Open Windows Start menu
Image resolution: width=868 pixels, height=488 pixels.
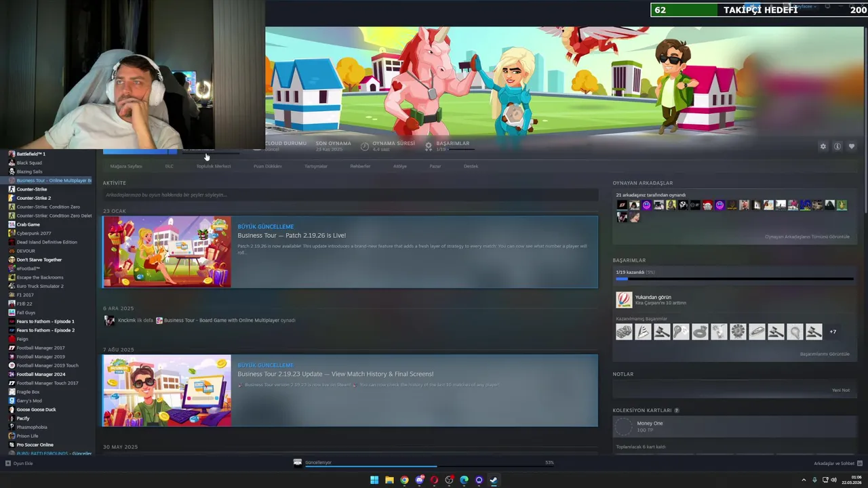[374, 480]
